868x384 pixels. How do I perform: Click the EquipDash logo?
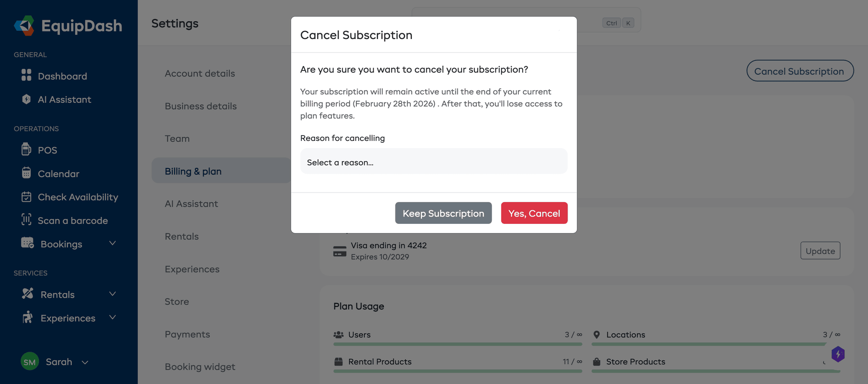point(68,26)
